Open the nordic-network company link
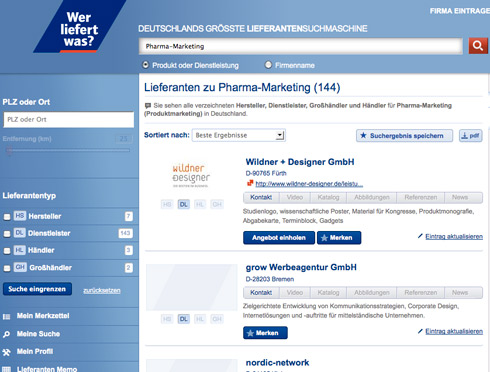 coord(277,363)
